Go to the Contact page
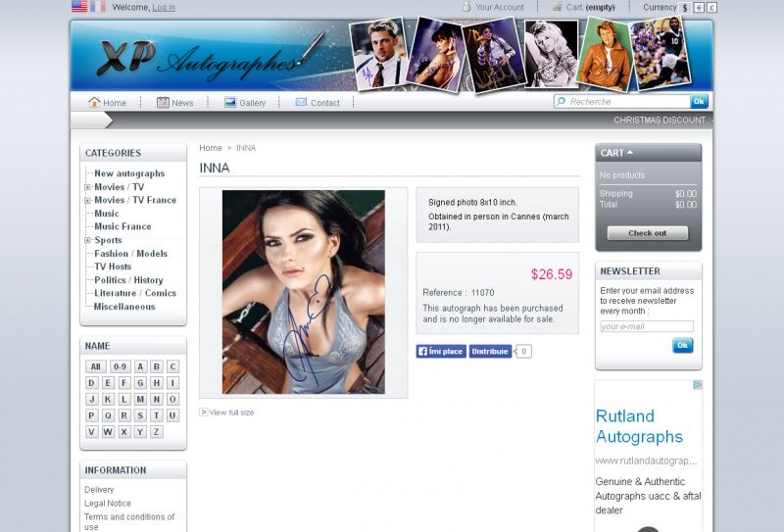 coord(318,103)
